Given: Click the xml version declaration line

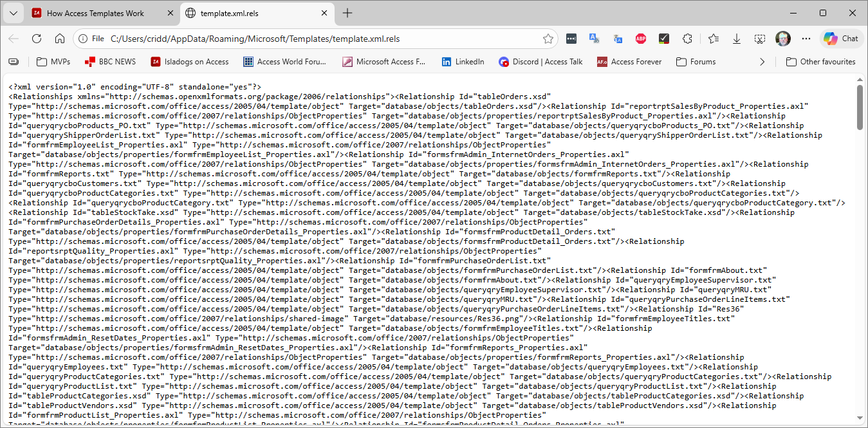Looking at the screenshot, I should 134,87.
